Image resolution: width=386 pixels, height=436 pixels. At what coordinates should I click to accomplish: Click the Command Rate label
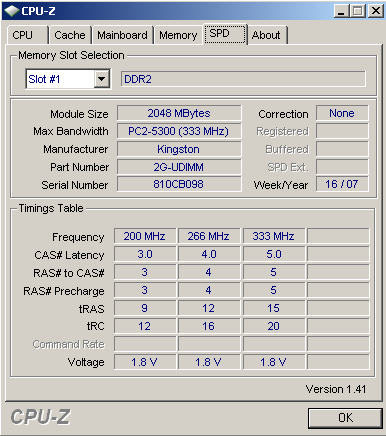pos(69,344)
